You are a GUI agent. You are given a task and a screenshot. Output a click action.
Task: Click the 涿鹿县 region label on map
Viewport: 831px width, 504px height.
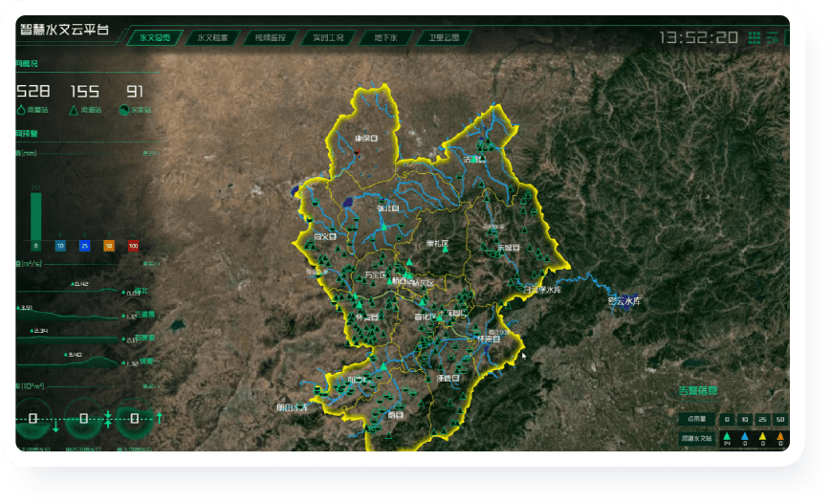(x=448, y=379)
